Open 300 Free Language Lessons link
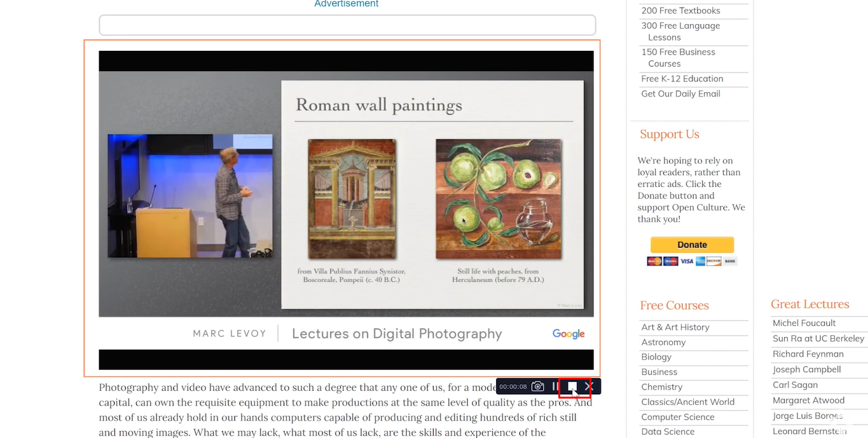Image resolution: width=868 pixels, height=438 pixels. coord(680,32)
